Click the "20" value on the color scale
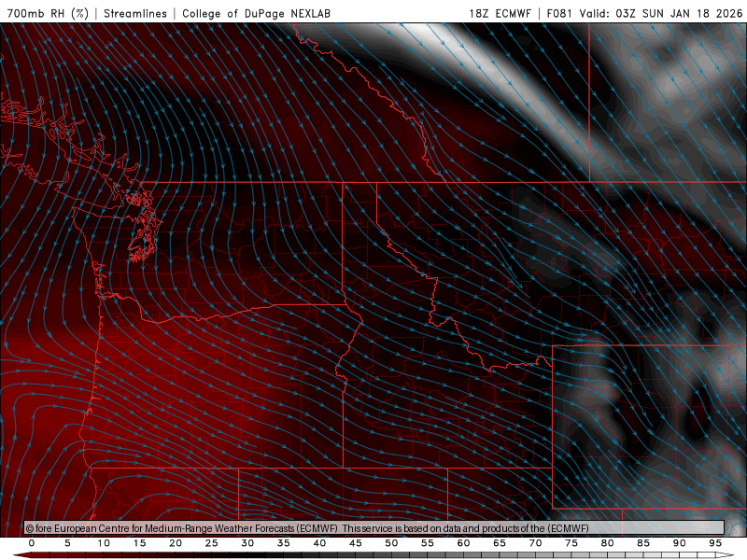Image resolution: width=747 pixels, height=560 pixels. (176, 543)
